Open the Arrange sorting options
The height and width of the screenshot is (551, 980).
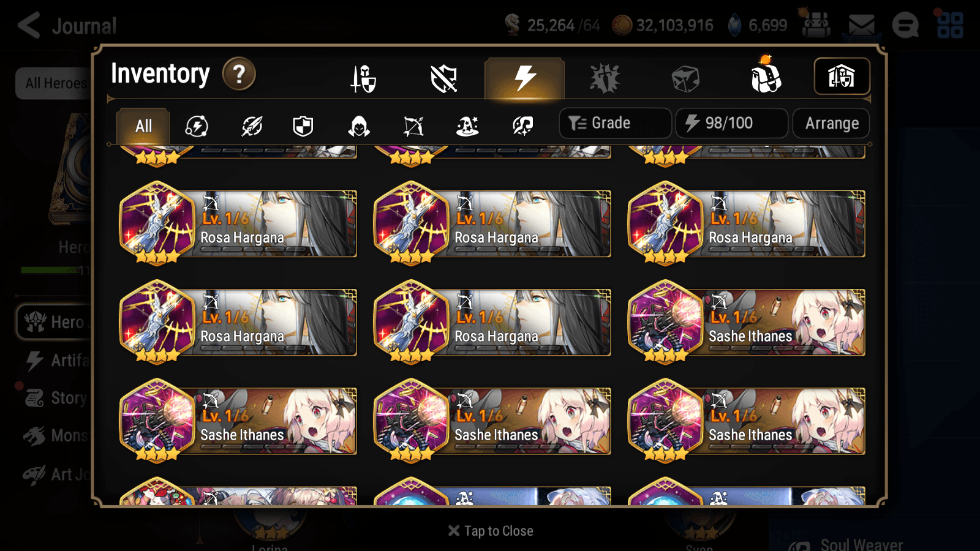[x=831, y=123]
